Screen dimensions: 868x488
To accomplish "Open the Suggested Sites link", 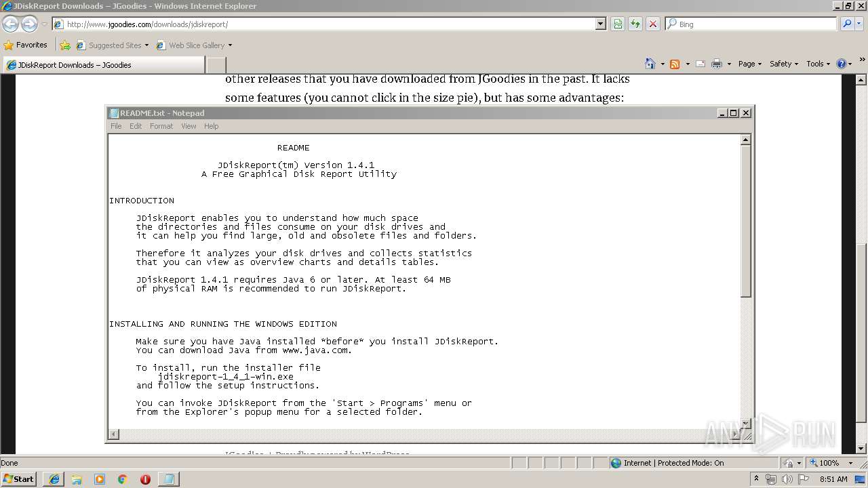I will [112, 45].
